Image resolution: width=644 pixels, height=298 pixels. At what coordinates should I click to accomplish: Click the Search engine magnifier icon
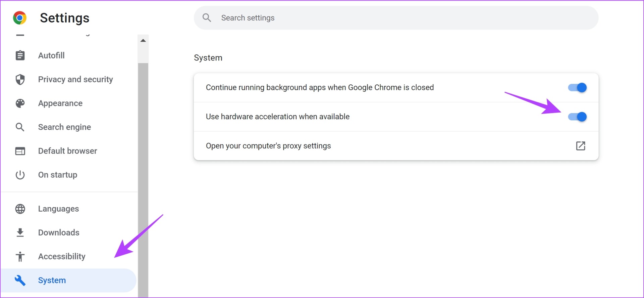point(20,127)
